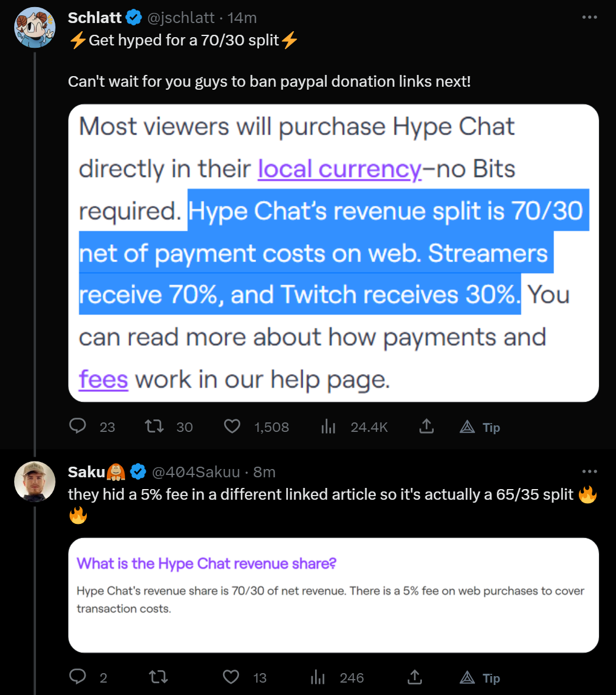Share Schlatt's tweet via share icon
616x695 pixels.
point(427,427)
